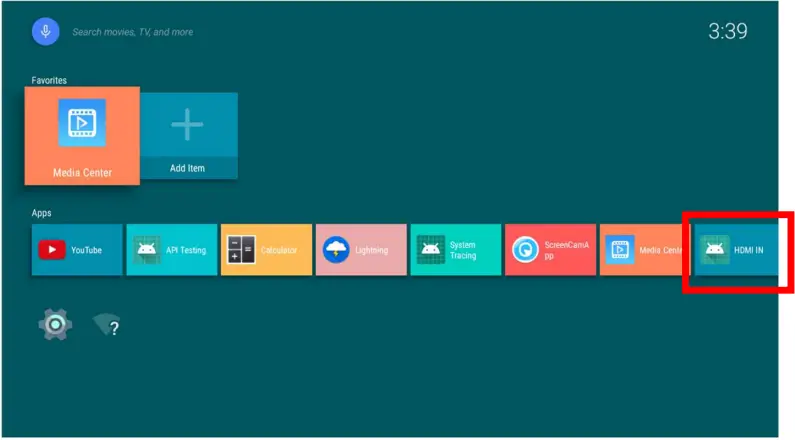Click the Wi-Fi network status icon

107,325
